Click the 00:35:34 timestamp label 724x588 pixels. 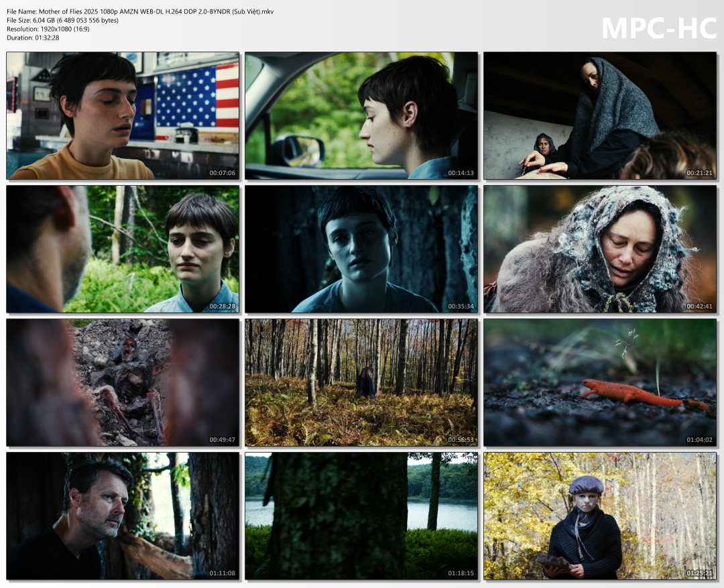point(461,306)
